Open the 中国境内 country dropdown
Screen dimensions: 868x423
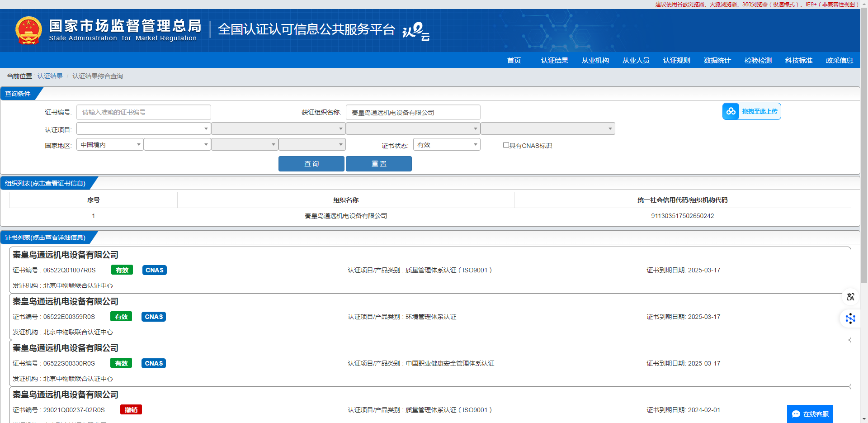coord(110,145)
